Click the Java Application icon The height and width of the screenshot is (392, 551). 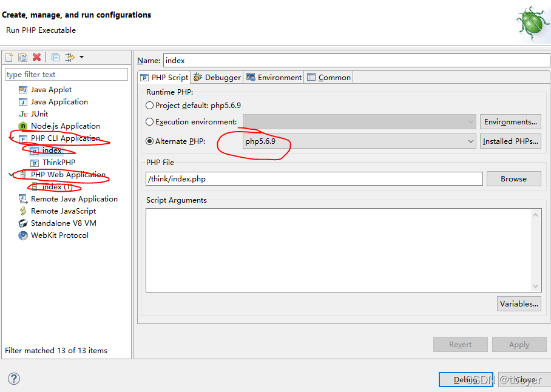[23, 102]
